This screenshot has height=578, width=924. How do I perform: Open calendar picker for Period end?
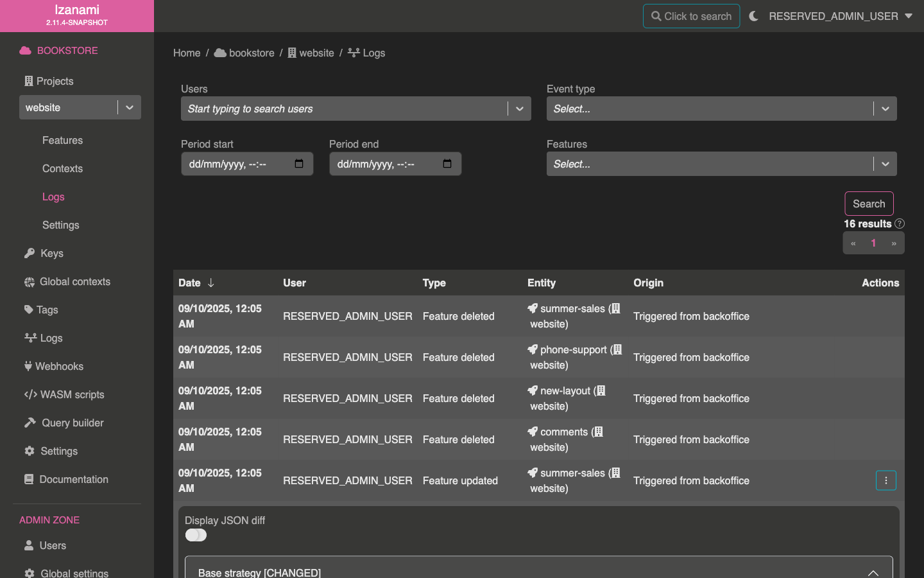tap(447, 164)
